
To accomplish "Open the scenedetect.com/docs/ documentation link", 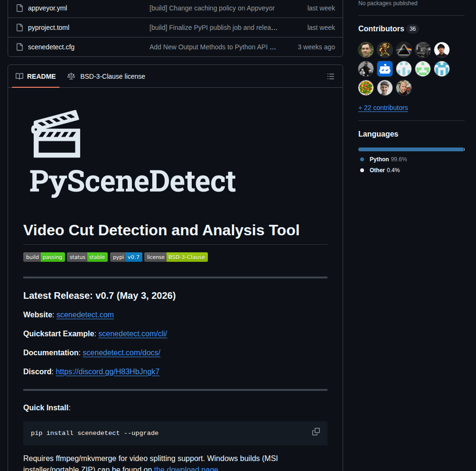I will [121, 352].
